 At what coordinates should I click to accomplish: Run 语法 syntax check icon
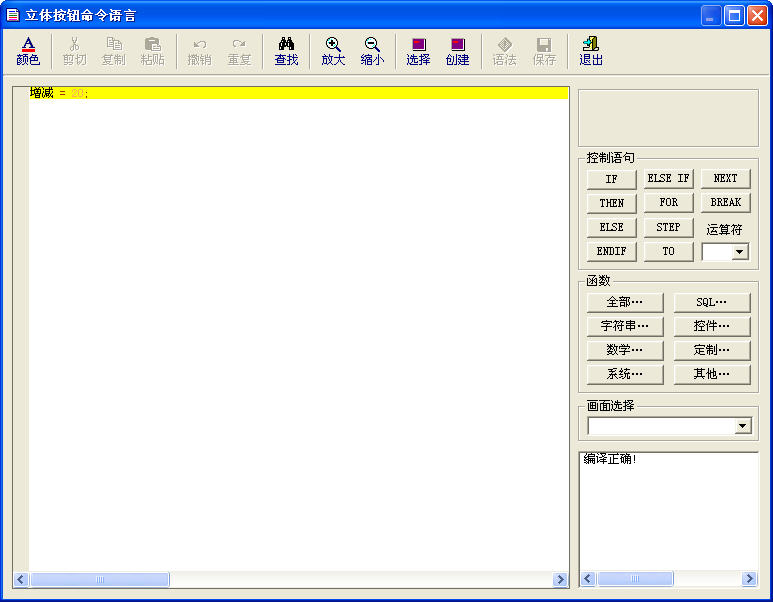coord(504,51)
